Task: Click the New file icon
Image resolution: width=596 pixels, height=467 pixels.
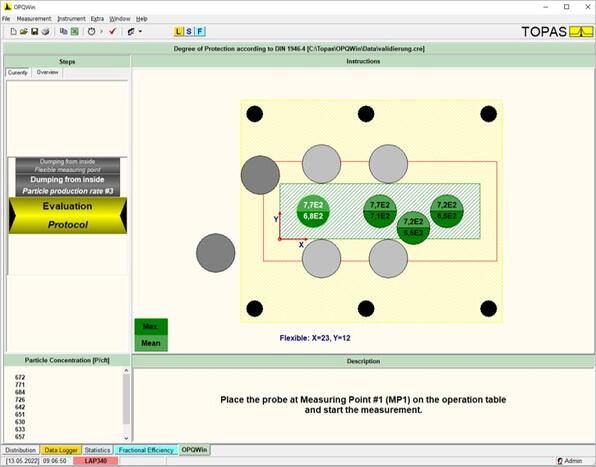Action: [13, 32]
